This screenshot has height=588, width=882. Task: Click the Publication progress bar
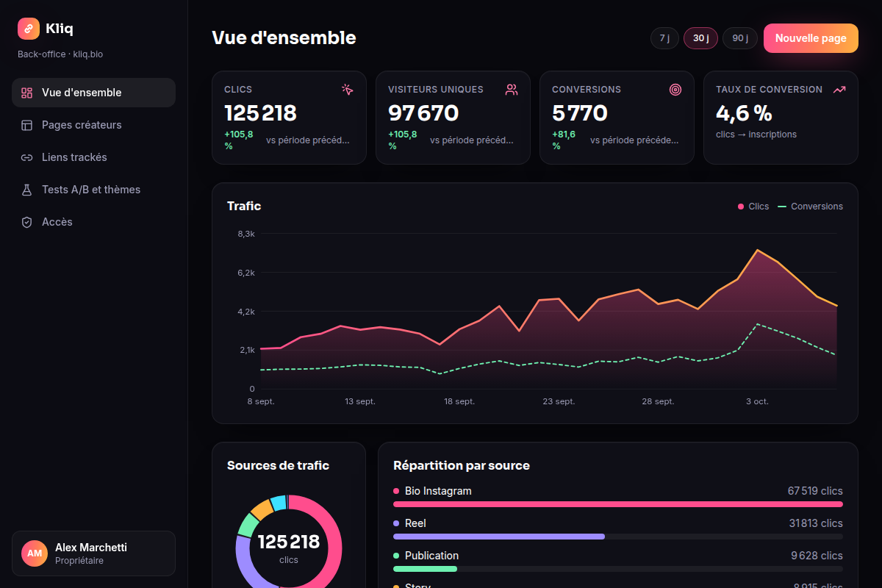(618, 569)
